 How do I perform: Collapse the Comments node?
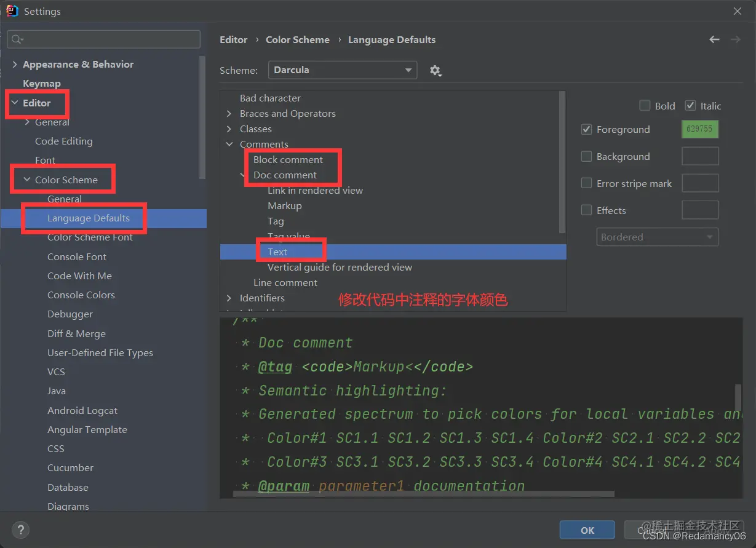229,144
